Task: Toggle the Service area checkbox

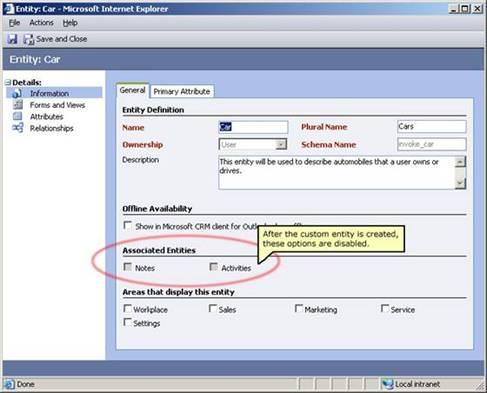Action: click(385, 309)
